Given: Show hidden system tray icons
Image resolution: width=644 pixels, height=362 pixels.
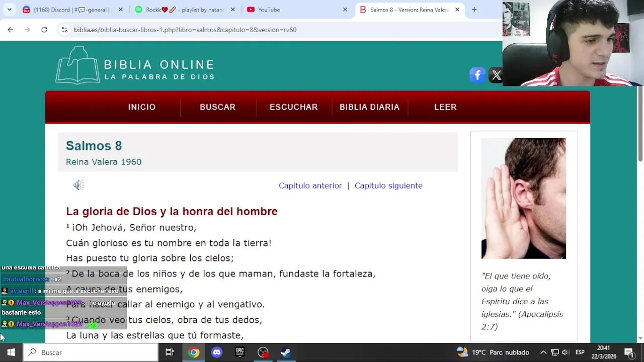Looking at the screenshot, I should (x=543, y=352).
